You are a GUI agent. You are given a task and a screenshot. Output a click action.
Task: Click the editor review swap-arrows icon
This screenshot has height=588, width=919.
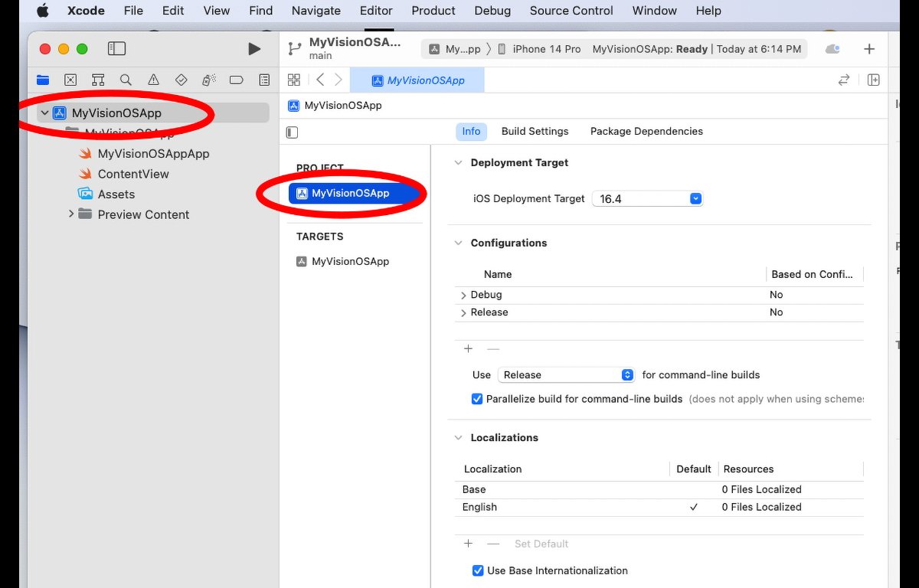point(844,80)
